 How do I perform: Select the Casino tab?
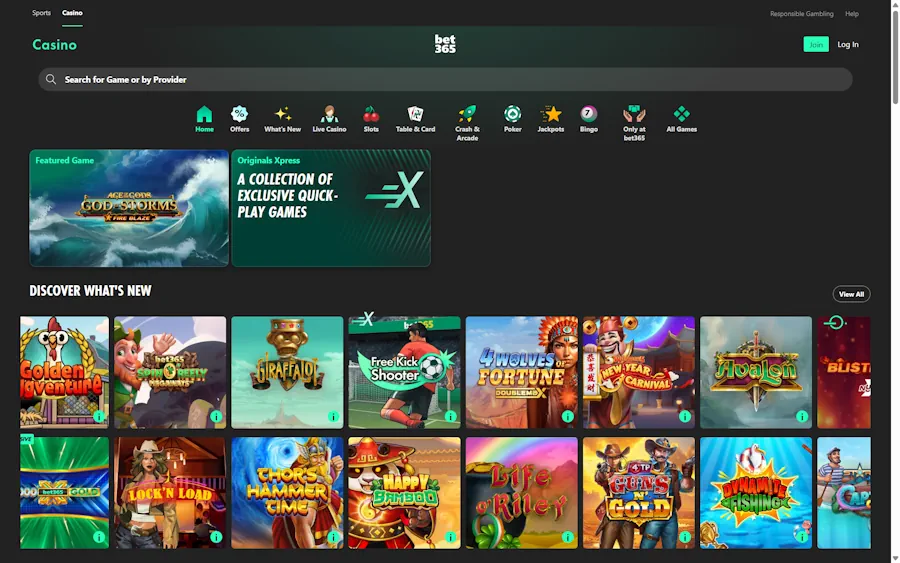(72, 13)
